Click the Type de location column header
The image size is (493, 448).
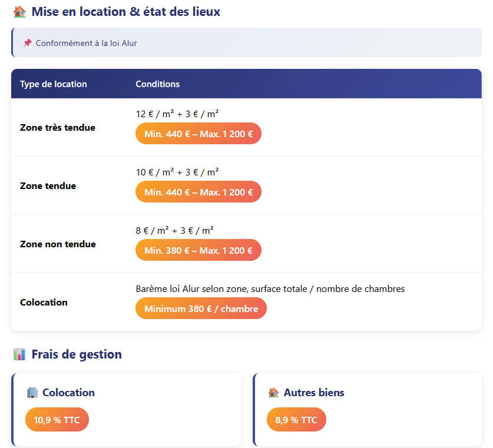pyautogui.click(x=54, y=84)
